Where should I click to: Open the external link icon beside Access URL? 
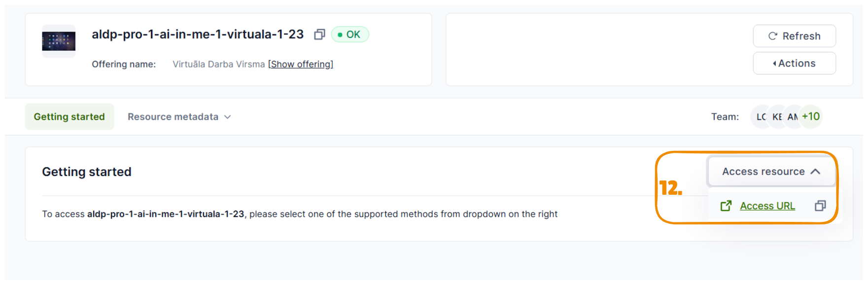(726, 206)
